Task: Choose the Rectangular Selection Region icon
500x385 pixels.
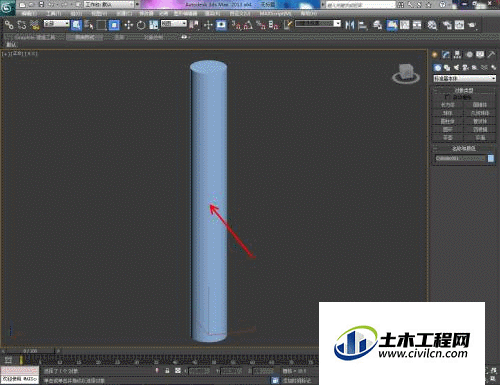Action: (101, 25)
